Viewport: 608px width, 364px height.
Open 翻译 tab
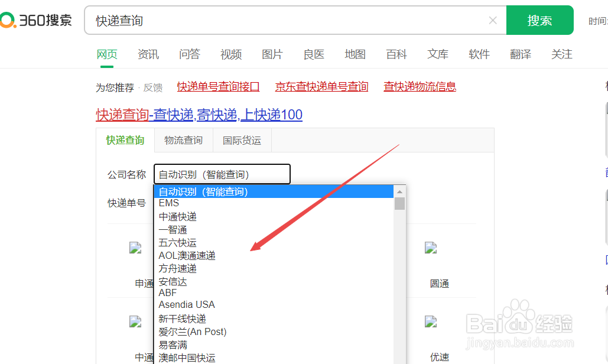point(521,54)
